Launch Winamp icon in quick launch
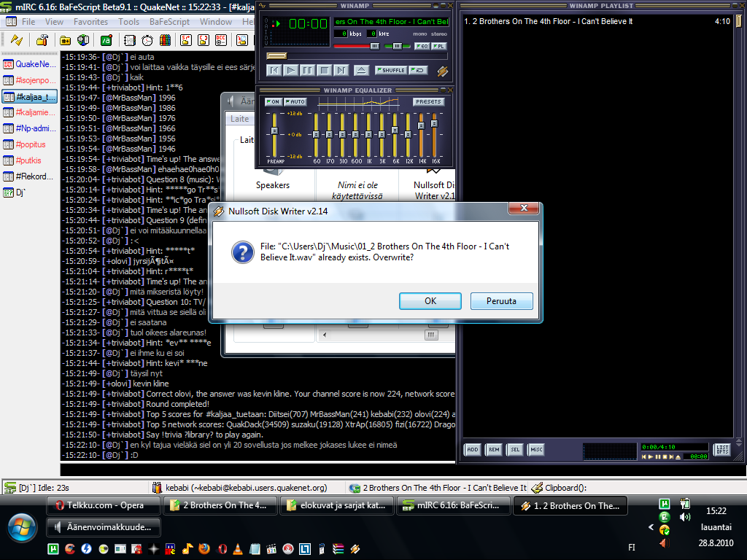 pyautogui.click(x=355, y=548)
